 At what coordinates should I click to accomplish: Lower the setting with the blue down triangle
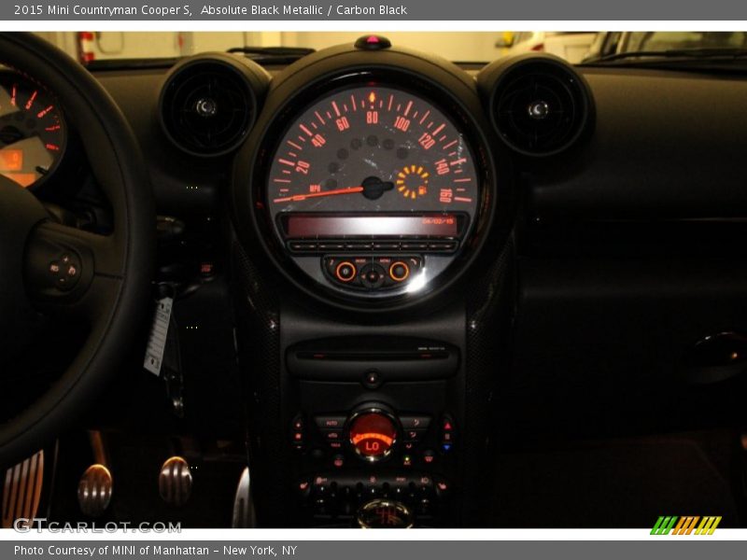click(x=447, y=447)
